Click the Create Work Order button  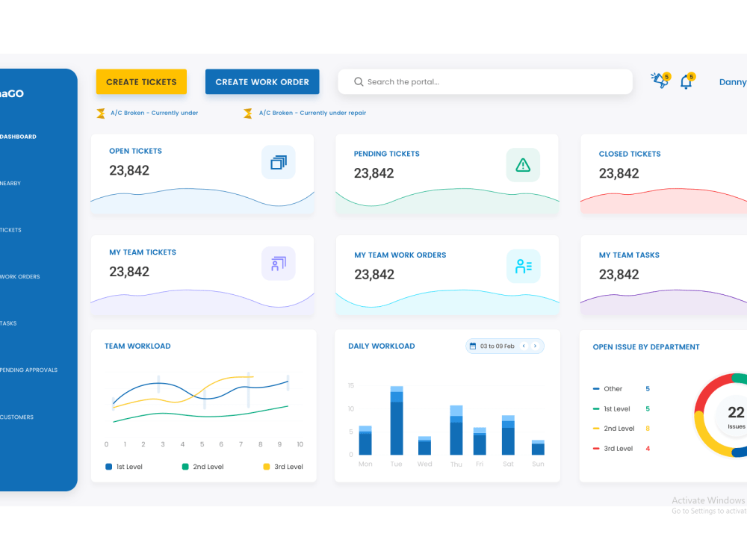point(262,82)
